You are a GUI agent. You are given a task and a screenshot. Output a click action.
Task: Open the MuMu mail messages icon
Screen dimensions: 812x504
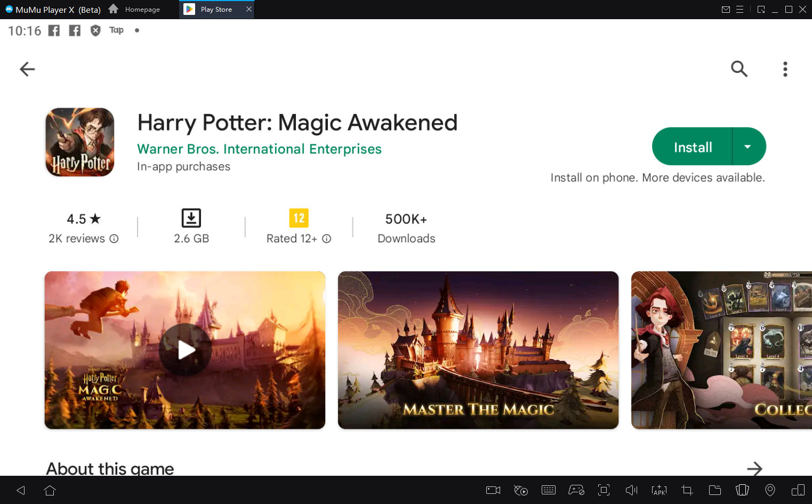pos(726,10)
